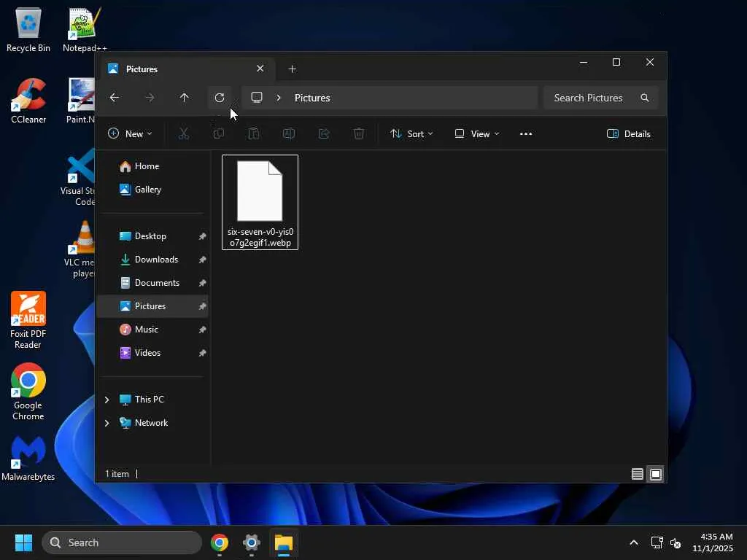Add a new File Explorer tab
Screen dimensions: 747x560
point(292,69)
